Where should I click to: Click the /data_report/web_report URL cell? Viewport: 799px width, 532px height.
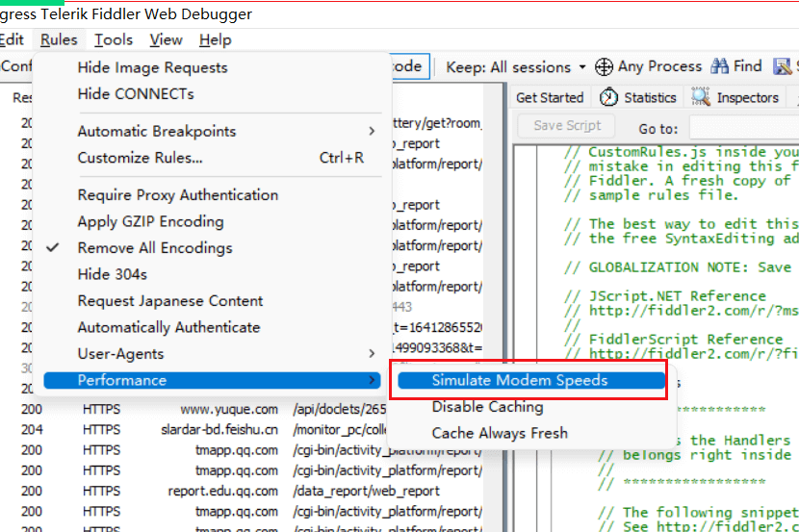[x=366, y=491]
